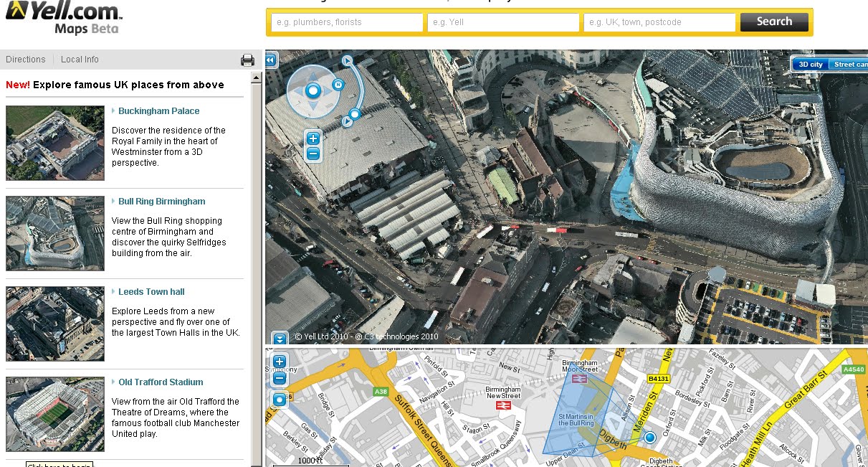
Task: Click the arrow bullet beside Leeds Town hall
Action: (113, 291)
